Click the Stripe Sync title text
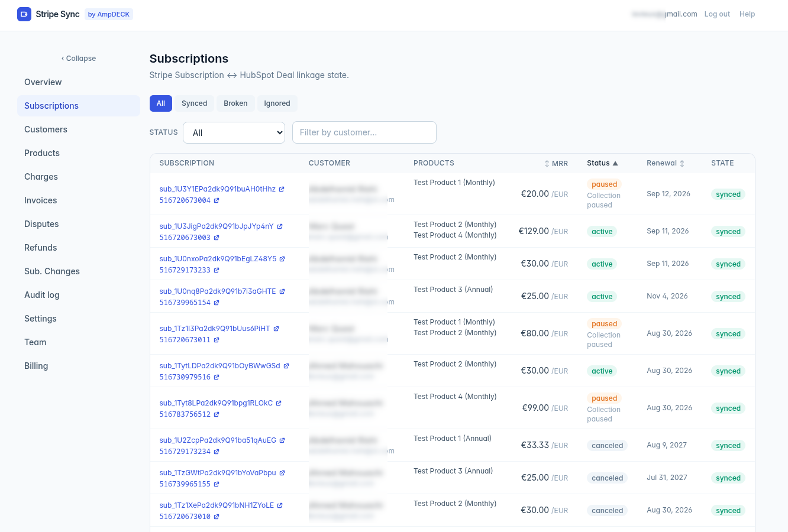Image resolution: width=788 pixels, height=532 pixels. coord(57,14)
